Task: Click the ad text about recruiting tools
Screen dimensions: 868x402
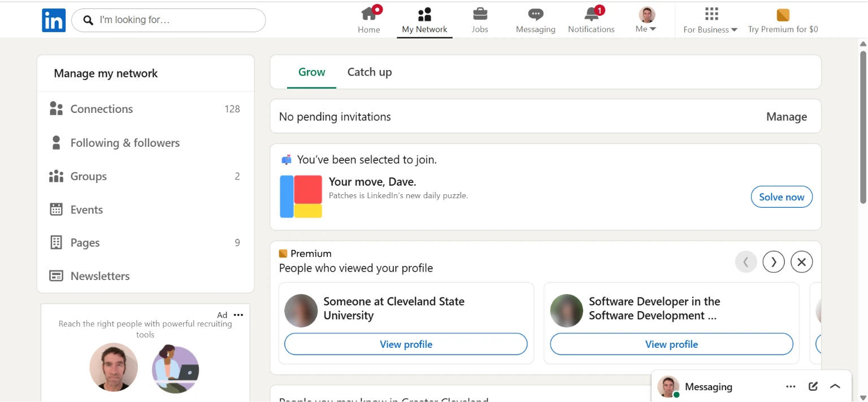Action: click(x=145, y=329)
